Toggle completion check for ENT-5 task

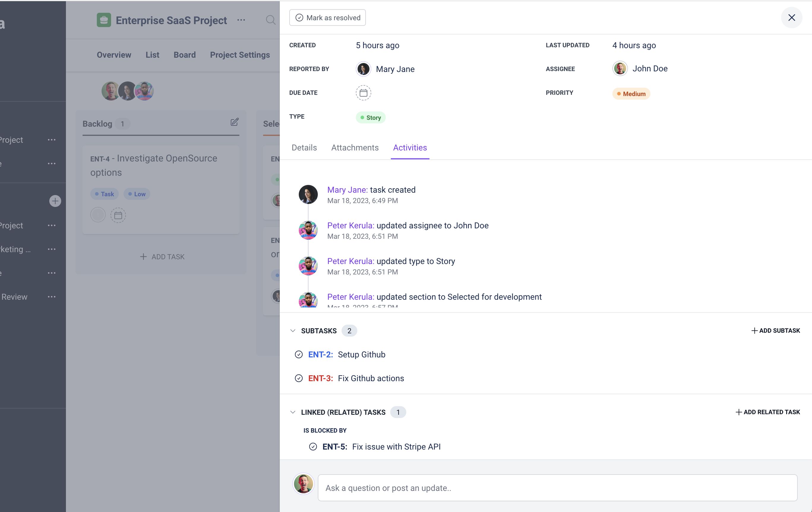pos(313,447)
